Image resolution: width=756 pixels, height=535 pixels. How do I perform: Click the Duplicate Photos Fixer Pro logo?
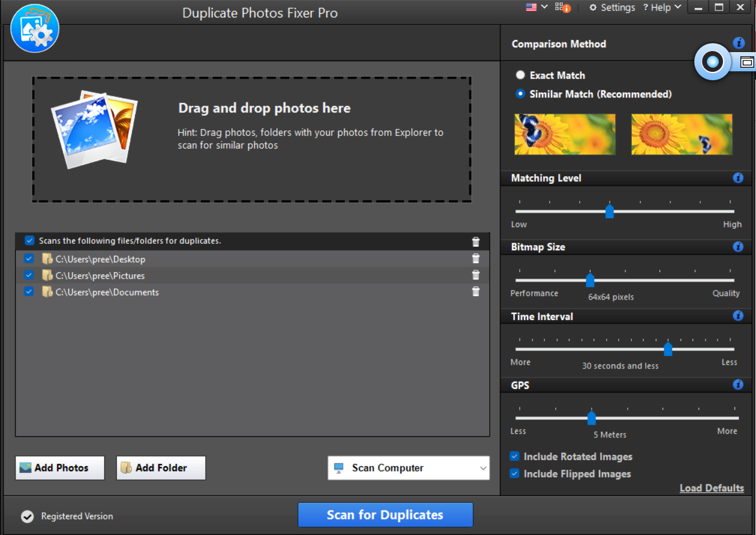coord(34,28)
